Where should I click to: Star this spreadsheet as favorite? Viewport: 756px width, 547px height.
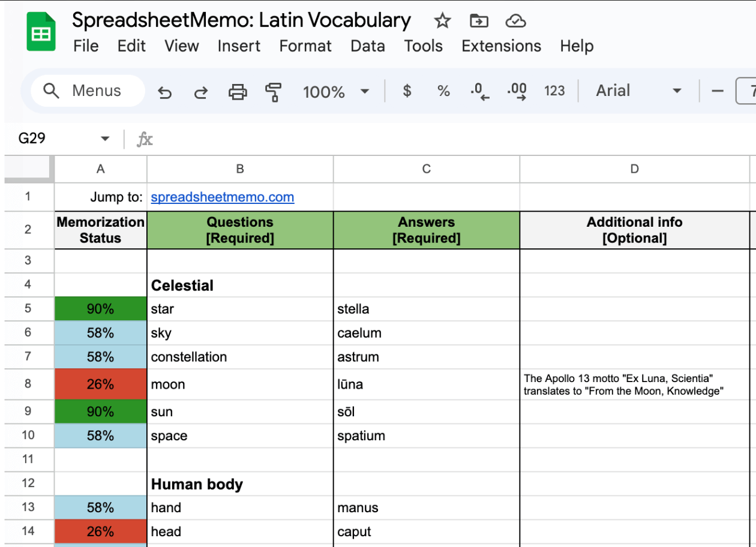[442, 20]
